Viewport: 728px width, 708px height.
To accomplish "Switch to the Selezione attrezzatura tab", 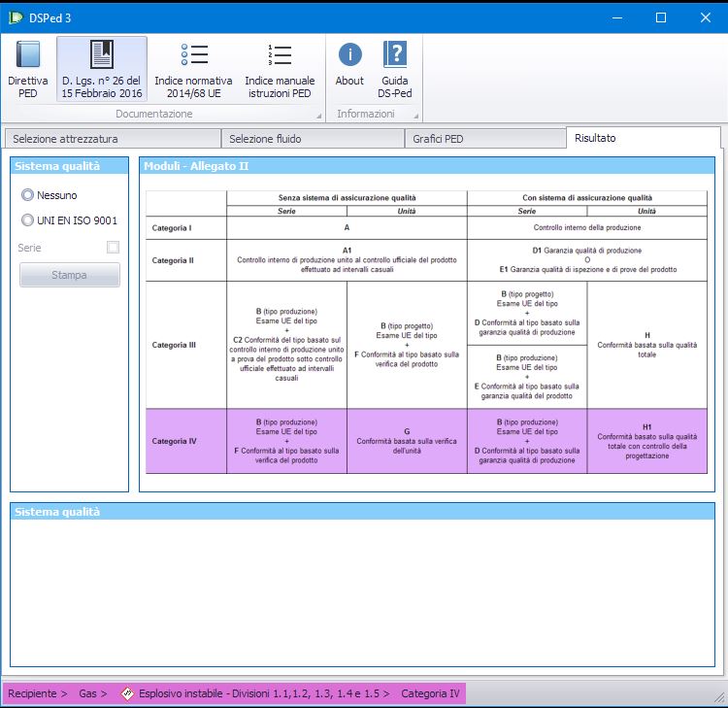I will [x=113, y=139].
